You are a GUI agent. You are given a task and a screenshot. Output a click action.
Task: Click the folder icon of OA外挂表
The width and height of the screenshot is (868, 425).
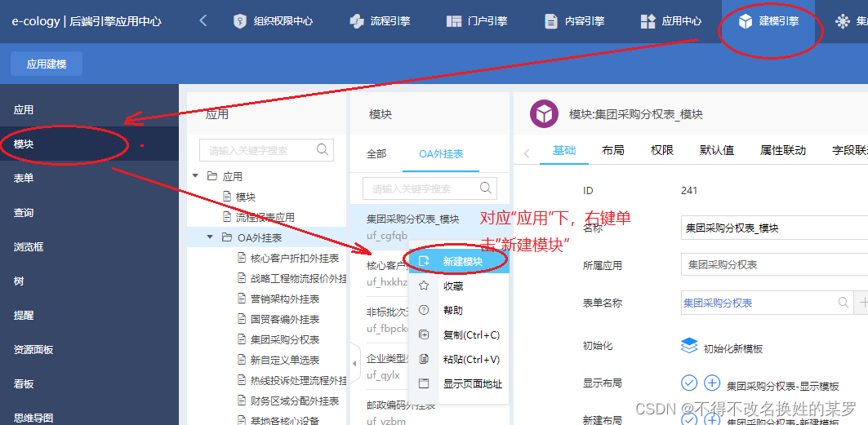(226, 237)
